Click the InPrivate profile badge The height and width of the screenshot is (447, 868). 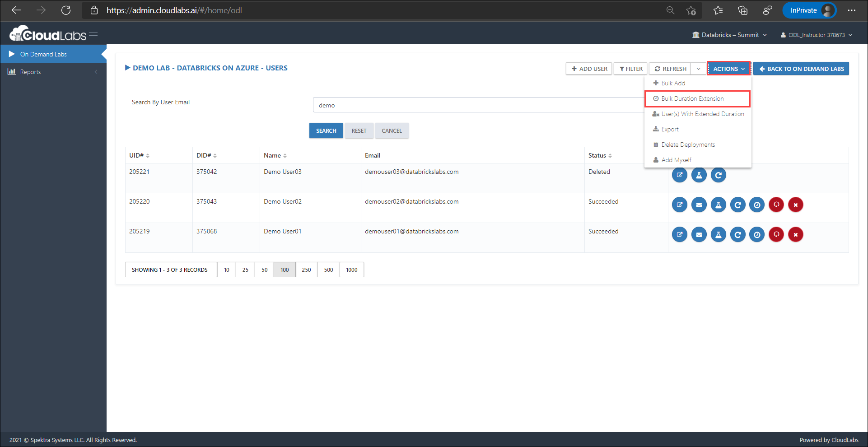coord(809,10)
